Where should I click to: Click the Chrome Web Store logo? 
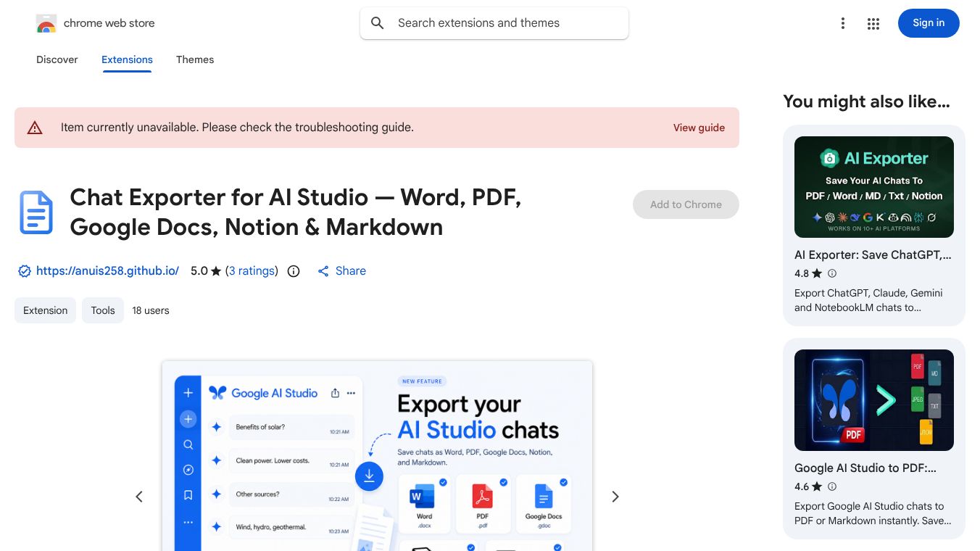(x=46, y=23)
